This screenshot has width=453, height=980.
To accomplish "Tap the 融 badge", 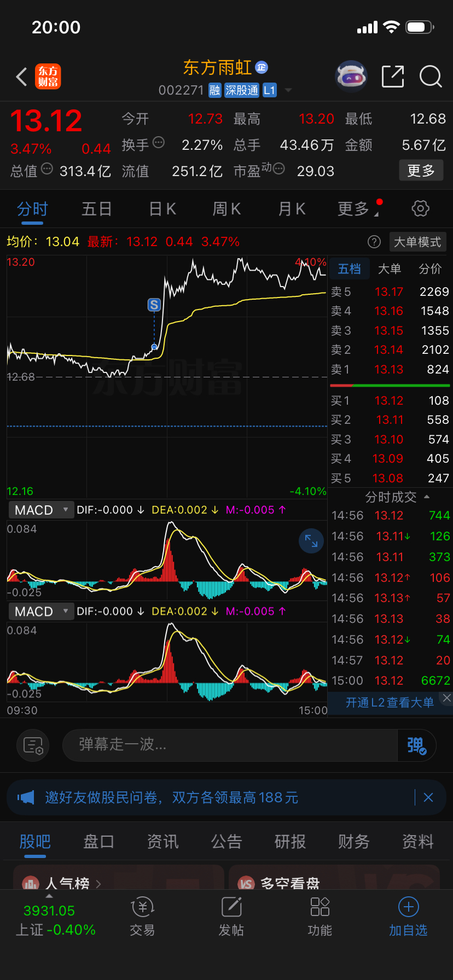I will coord(215,90).
